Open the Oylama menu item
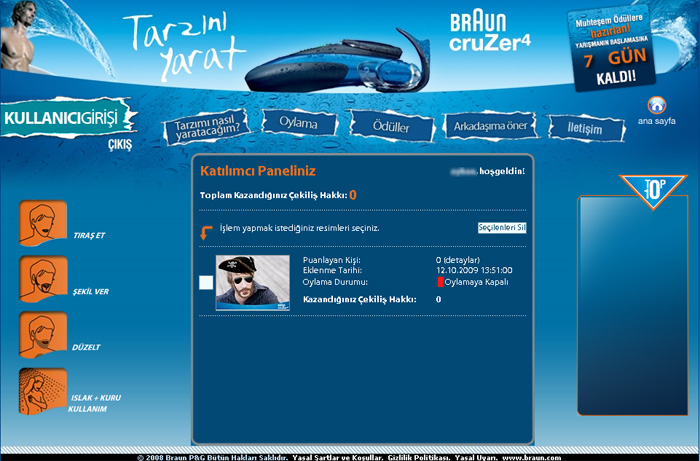The width and height of the screenshot is (700, 461). [299, 122]
